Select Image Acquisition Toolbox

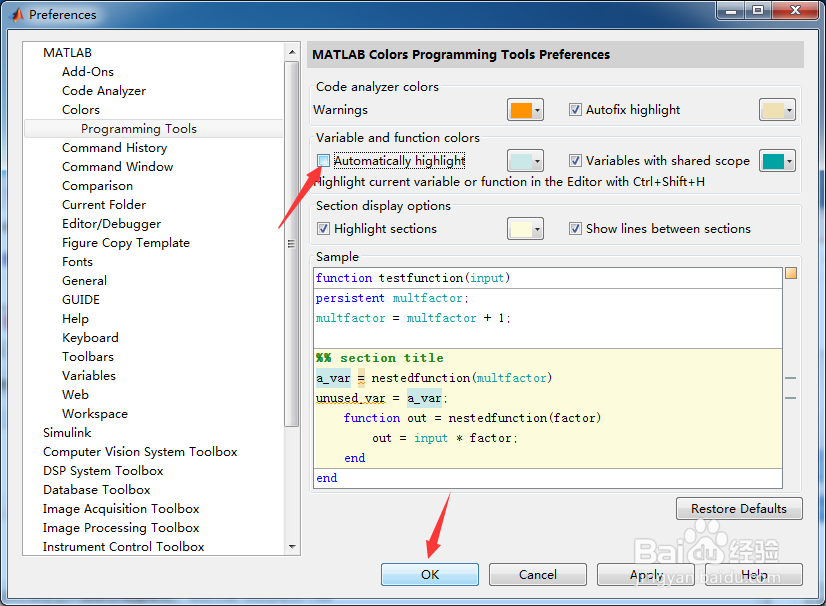(x=121, y=509)
